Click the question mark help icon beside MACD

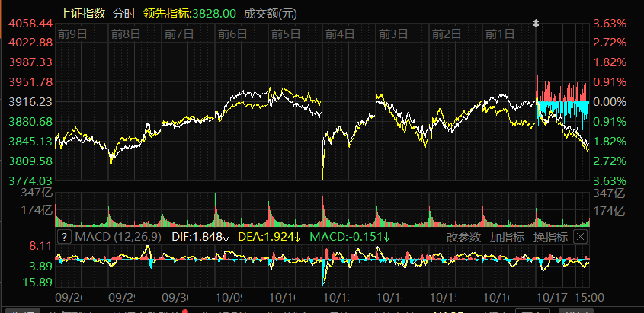[64, 237]
